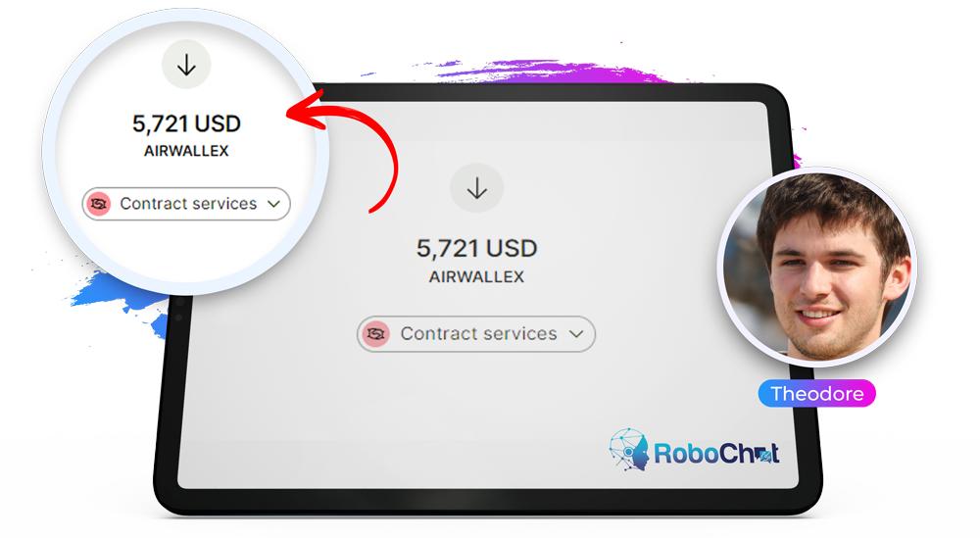Expand the chevron in the magnified Contract services pill
The image size is (980, 538).
click(x=273, y=204)
